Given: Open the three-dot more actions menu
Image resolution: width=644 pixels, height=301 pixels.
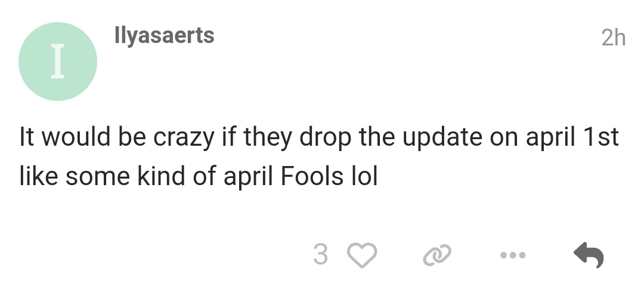Looking at the screenshot, I should 513,256.
